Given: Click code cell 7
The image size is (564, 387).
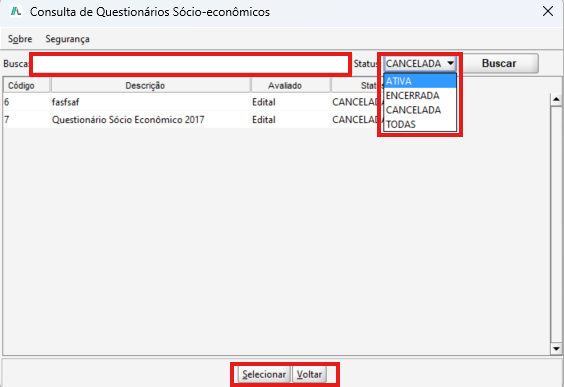Looking at the screenshot, I should coord(27,119).
